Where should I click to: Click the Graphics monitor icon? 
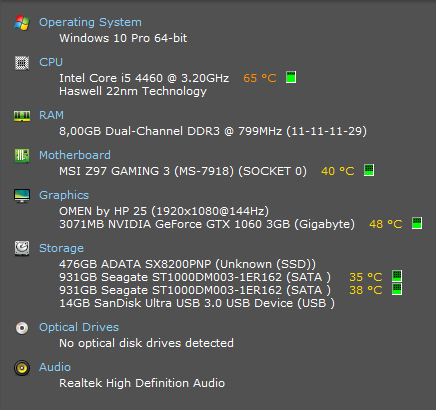(x=22, y=196)
